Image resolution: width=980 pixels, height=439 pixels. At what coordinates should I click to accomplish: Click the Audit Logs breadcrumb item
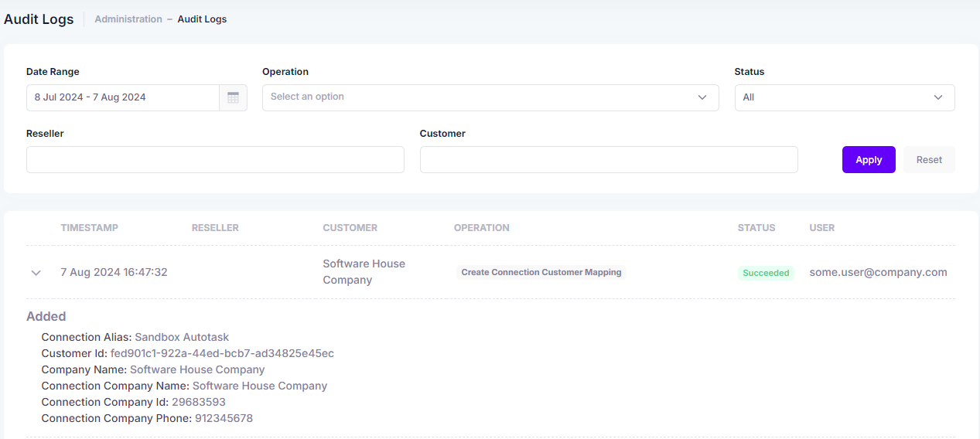pos(202,19)
